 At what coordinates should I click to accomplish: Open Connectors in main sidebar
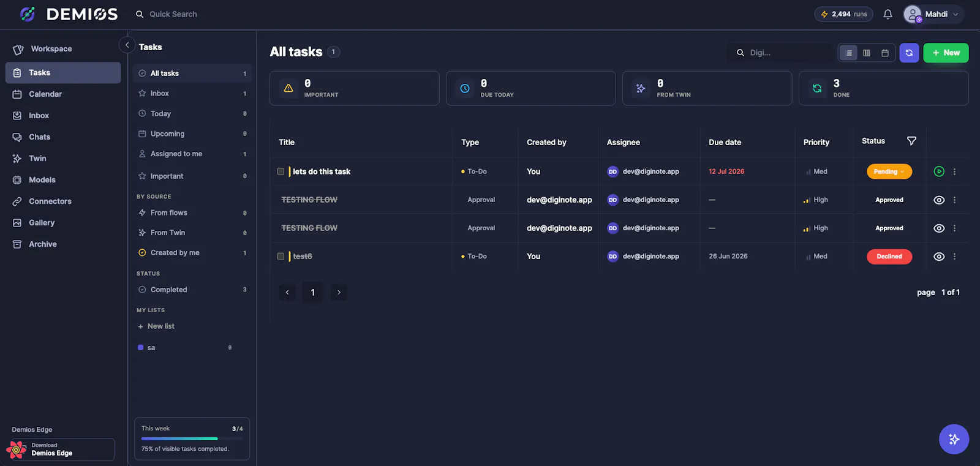[x=63, y=201]
